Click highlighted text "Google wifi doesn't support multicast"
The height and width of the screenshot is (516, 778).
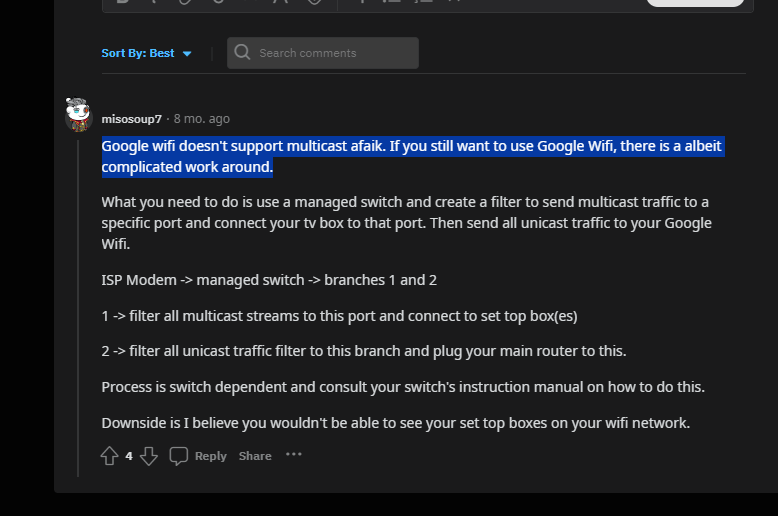tap(226, 146)
